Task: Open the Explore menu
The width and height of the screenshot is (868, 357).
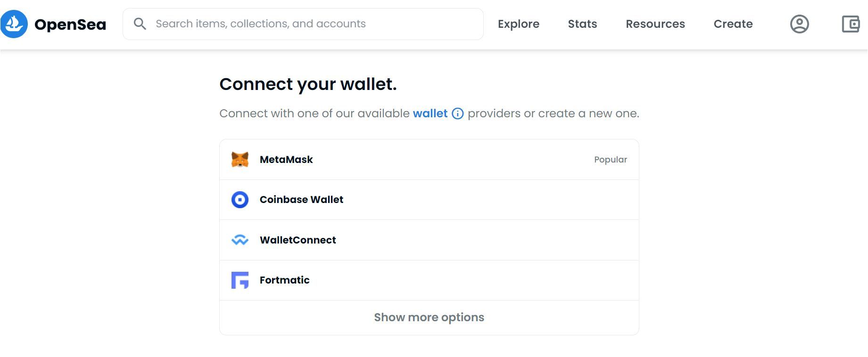Action: (519, 24)
